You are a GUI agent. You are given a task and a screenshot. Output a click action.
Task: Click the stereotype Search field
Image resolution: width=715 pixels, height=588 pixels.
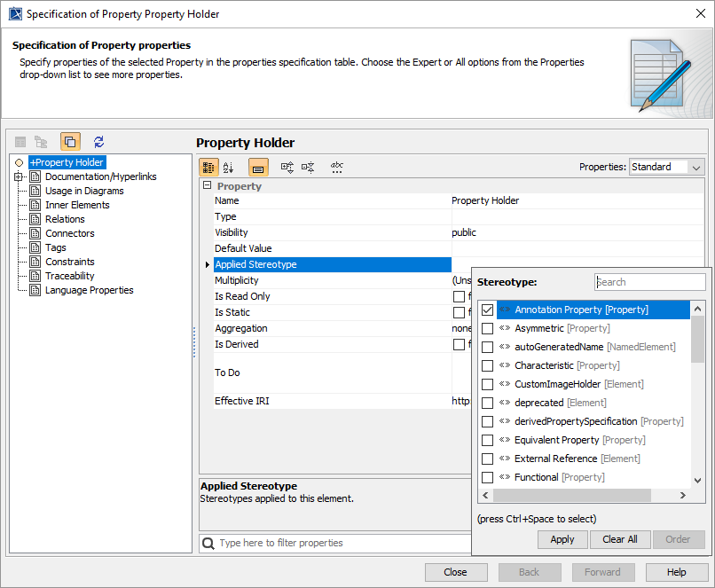(650, 282)
